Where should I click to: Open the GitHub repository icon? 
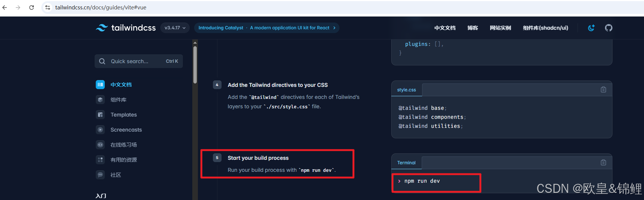pyautogui.click(x=609, y=28)
